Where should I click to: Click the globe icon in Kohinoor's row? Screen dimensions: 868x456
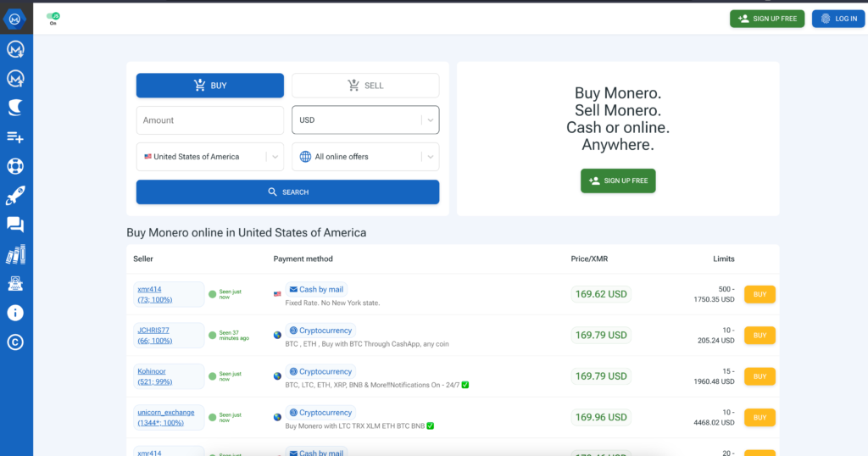tap(277, 376)
